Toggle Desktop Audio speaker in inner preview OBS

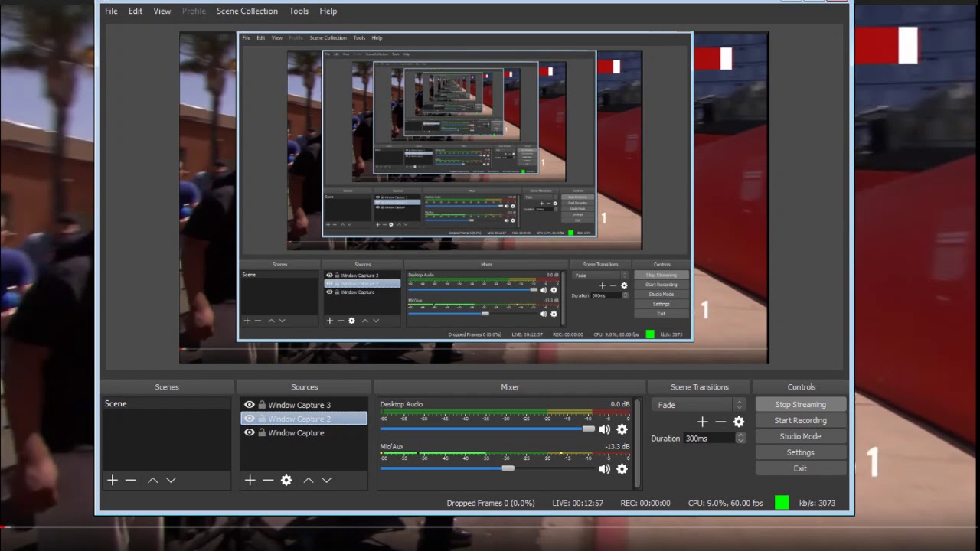[x=543, y=290]
